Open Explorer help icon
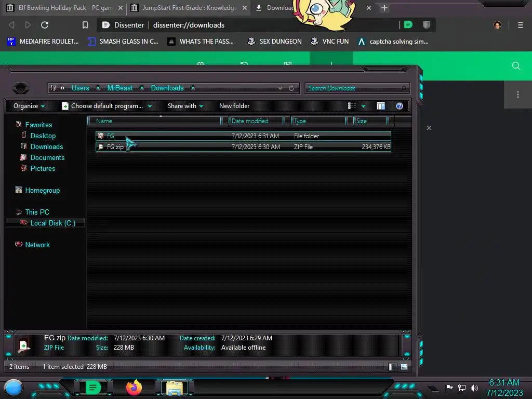Screen dimensions: 532x399 point(400,106)
